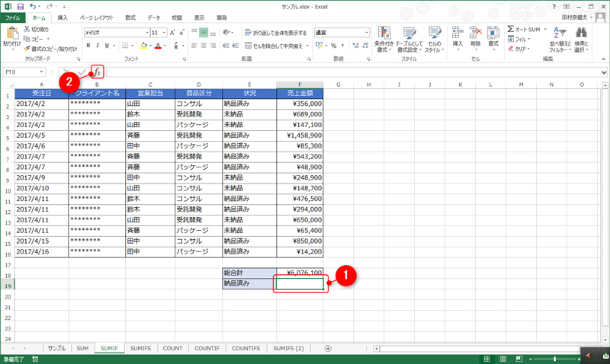This screenshot has width=610, height=364.
Task: Click the Undo arrow icon
Action: pos(33,7)
